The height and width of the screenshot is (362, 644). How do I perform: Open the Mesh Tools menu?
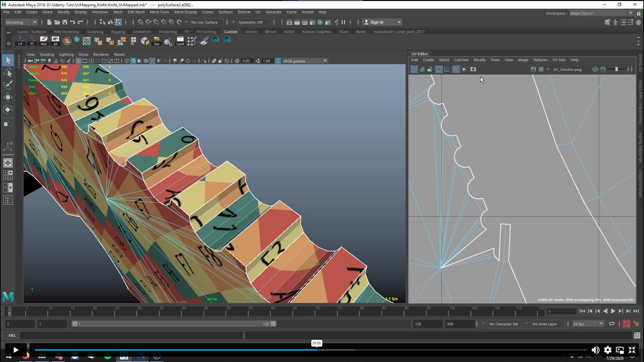click(159, 12)
